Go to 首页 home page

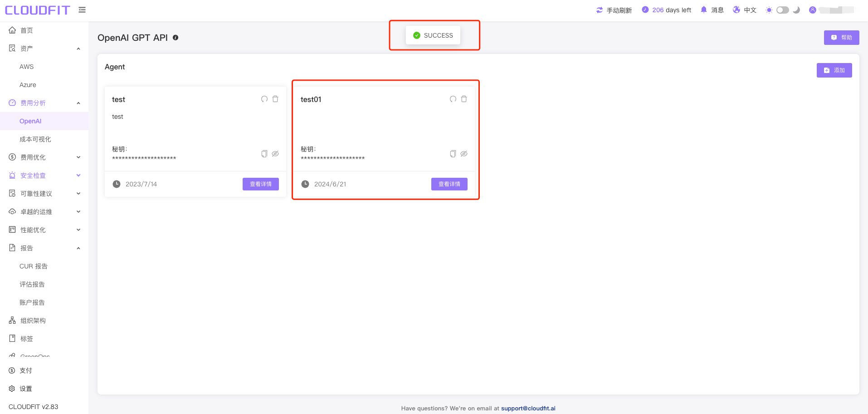pos(44,30)
